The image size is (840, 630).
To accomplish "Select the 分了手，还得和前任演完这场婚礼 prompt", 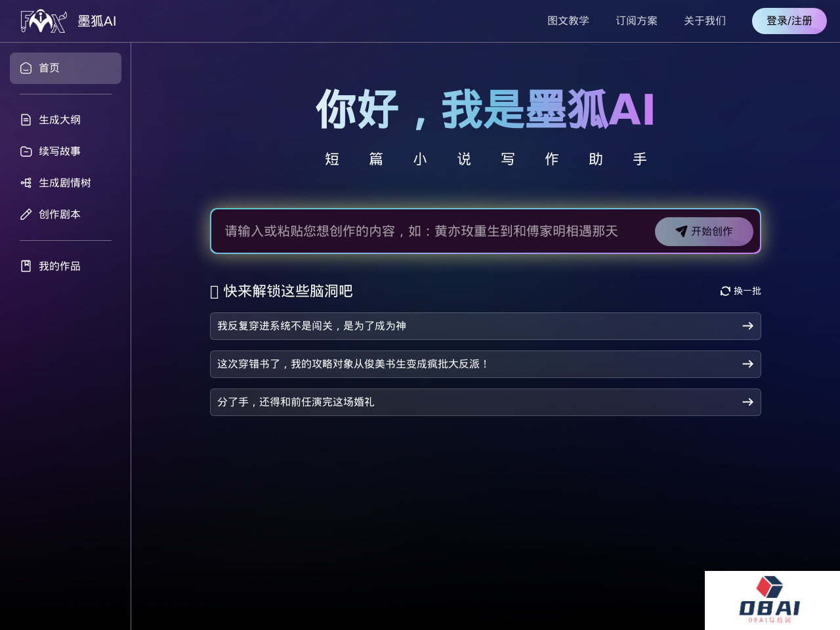I will coord(295,402).
